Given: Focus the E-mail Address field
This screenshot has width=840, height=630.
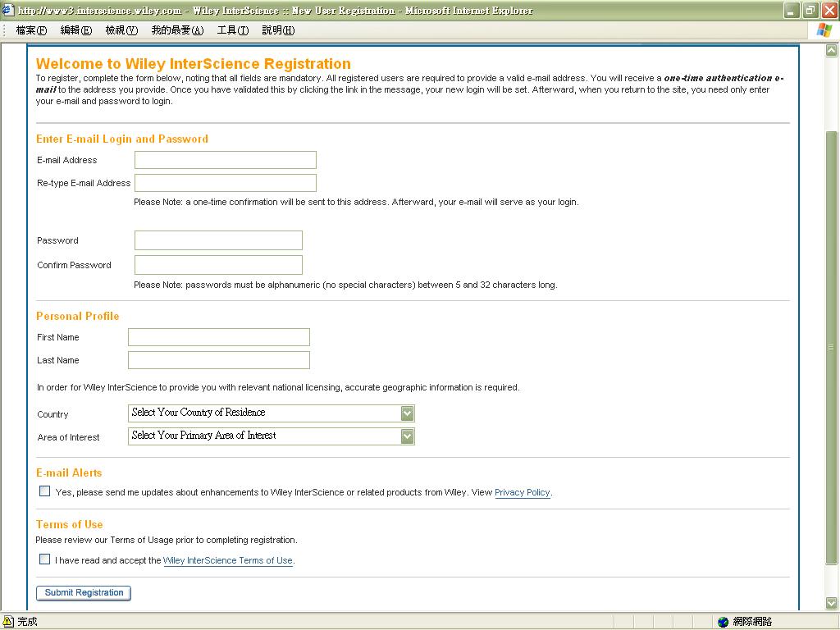Looking at the screenshot, I should [226, 160].
